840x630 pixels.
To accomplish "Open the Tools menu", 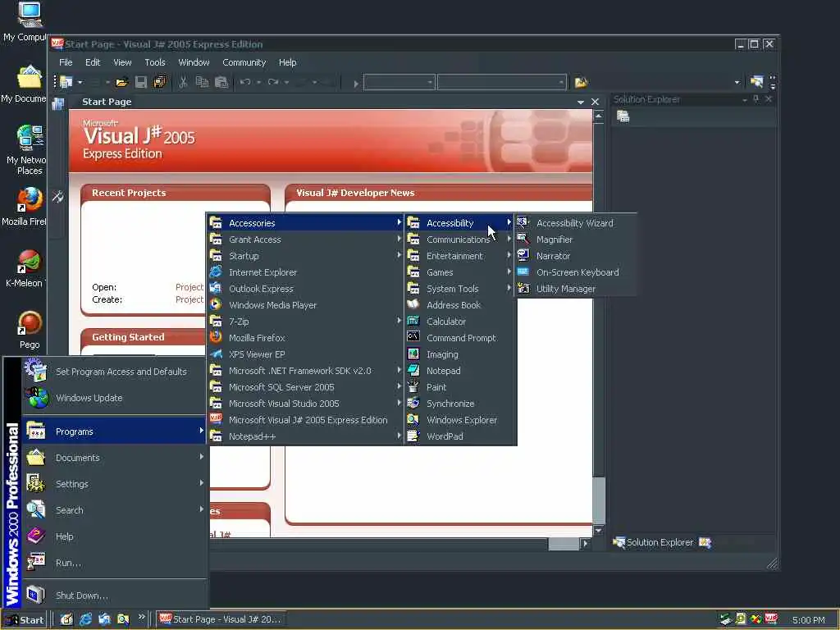I will pos(155,62).
